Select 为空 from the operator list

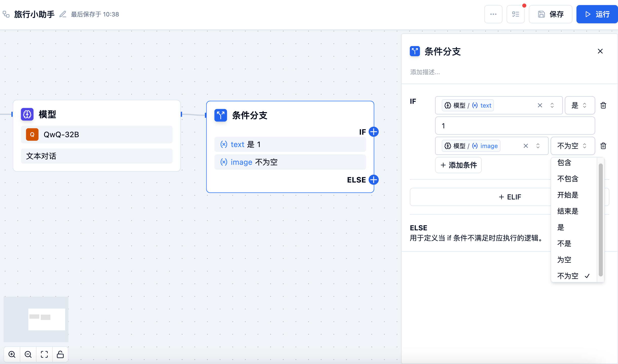[564, 260]
